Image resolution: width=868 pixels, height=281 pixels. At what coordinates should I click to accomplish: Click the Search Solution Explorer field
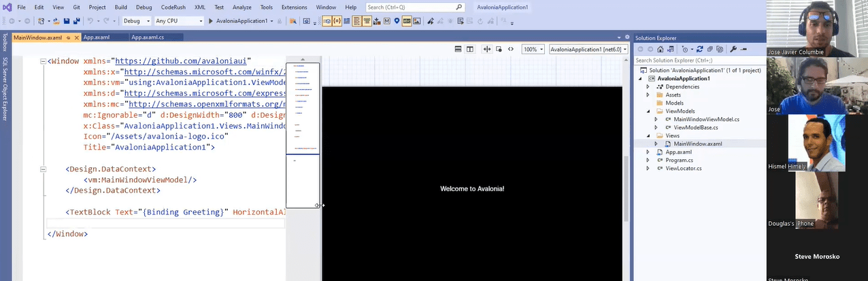pyautogui.click(x=699, y=60)
